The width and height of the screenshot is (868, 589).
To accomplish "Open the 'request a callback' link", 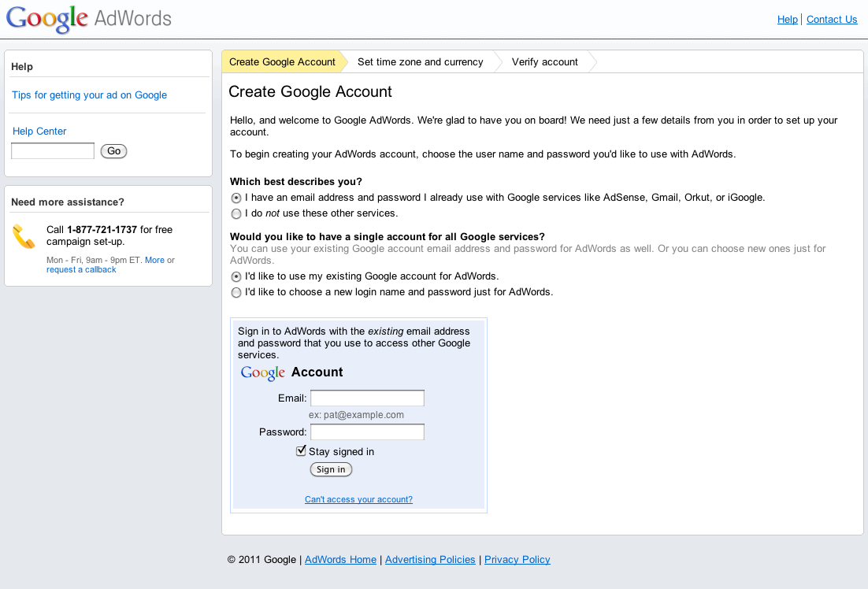I will [x=81, y=269].
